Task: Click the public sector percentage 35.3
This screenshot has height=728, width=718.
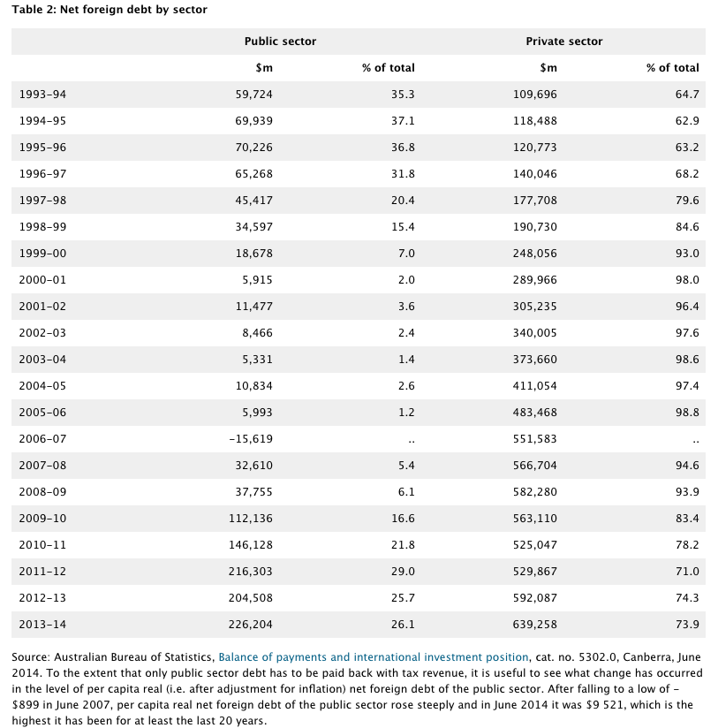Action: pos(403,95)
